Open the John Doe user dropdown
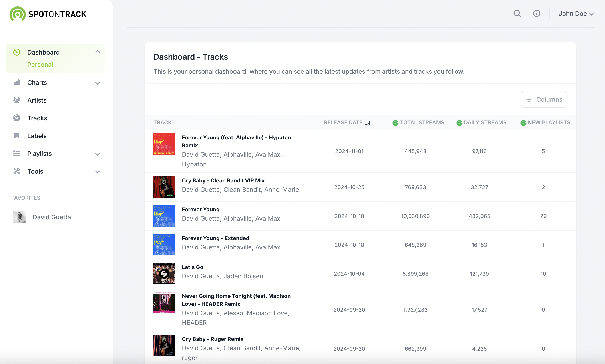The image size is (605, 364). click(576, 14)
